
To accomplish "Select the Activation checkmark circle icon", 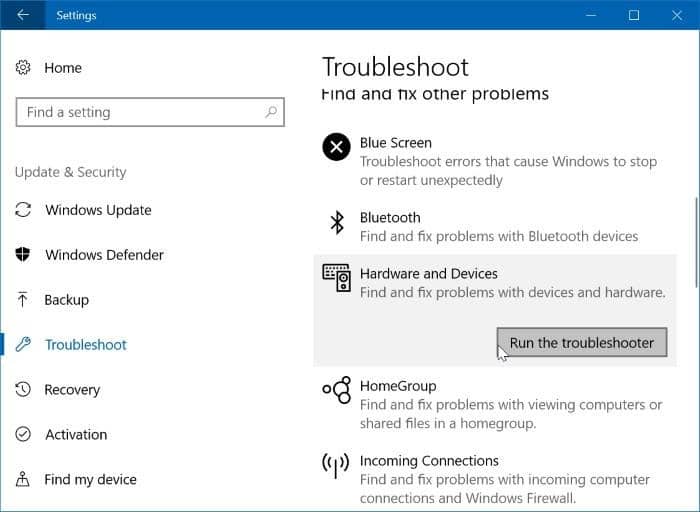I will click(23, 434).
